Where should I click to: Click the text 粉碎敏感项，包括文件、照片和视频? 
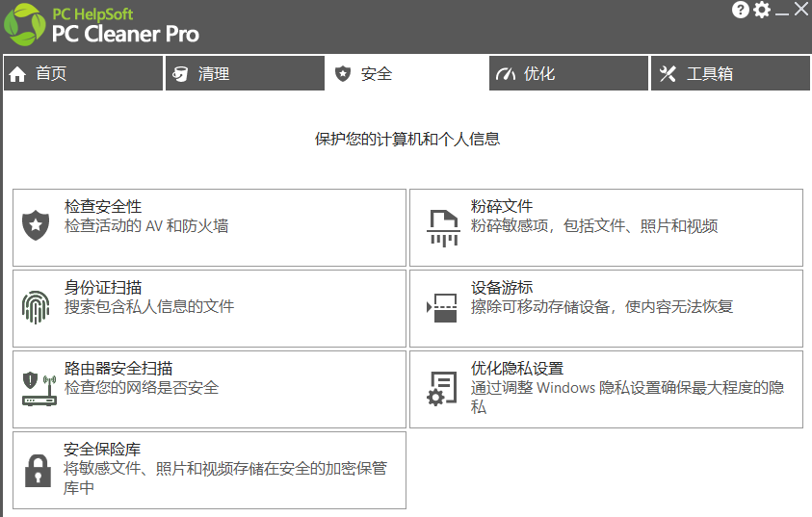tap(594, 226)
